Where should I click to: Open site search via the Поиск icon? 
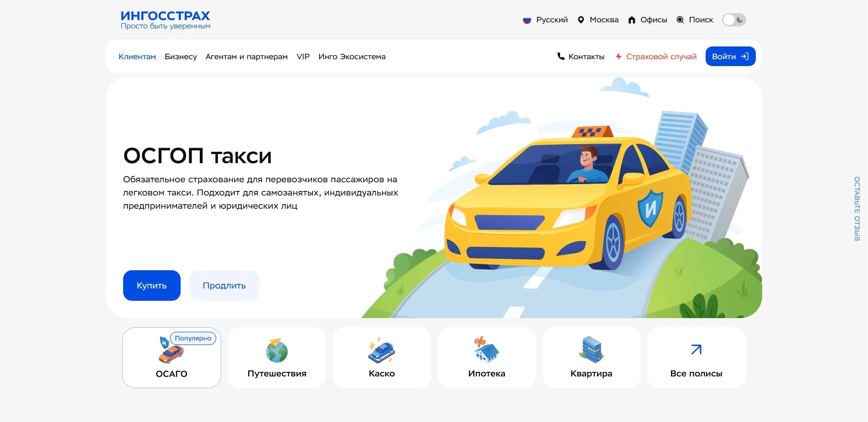pos(680,20)
